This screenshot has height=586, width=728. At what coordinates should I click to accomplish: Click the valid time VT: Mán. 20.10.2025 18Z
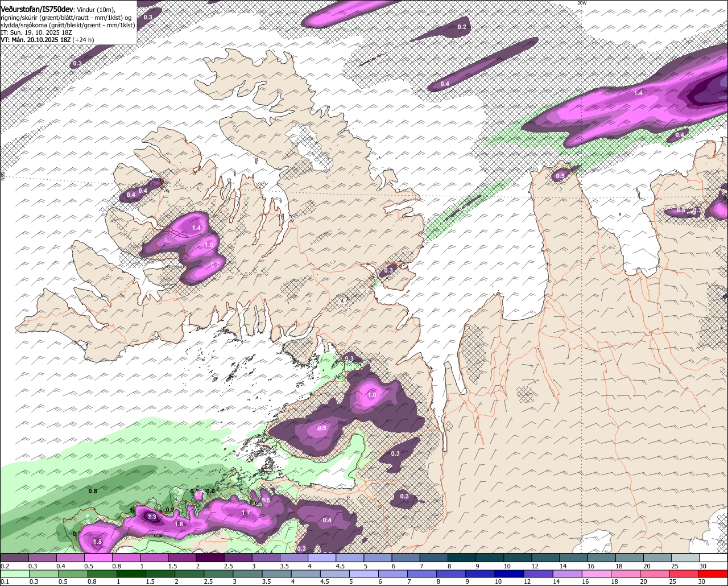pyautogui.click(x=36, y=40)
